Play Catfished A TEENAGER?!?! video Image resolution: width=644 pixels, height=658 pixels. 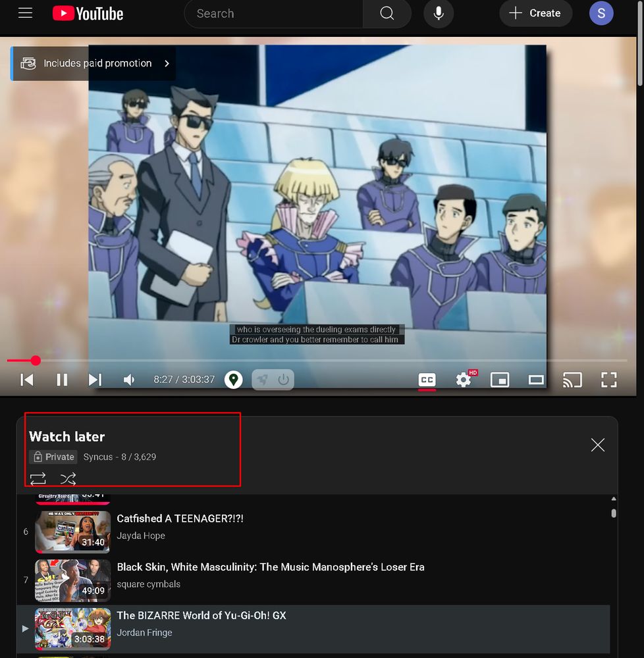[x=180, y=519]
